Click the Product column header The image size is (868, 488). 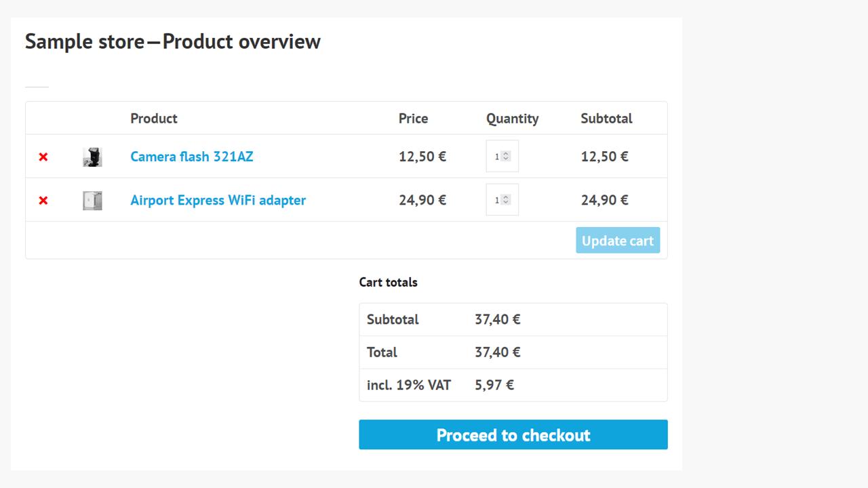pos(154,118)
